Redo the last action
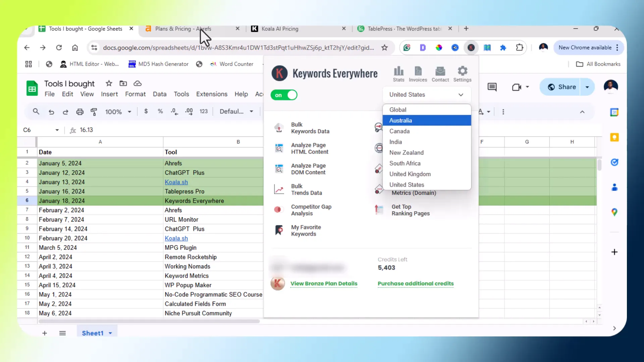The image size is (644, 362). tap(65, 112)
